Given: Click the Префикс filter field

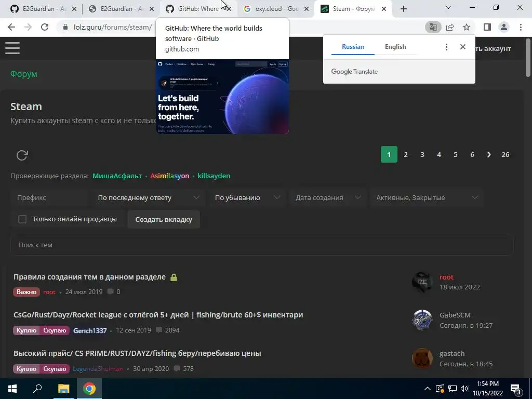Looking at the screenshot, I should 49,197.
